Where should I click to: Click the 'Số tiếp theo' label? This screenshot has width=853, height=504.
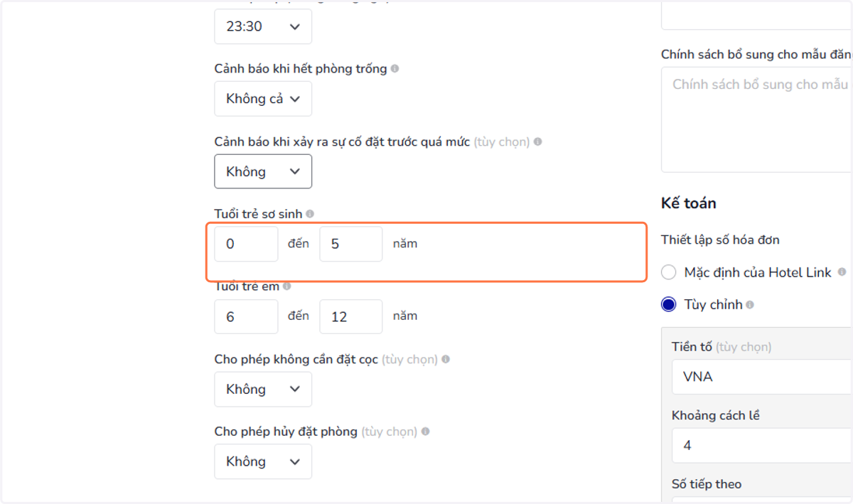click(707, 484)
